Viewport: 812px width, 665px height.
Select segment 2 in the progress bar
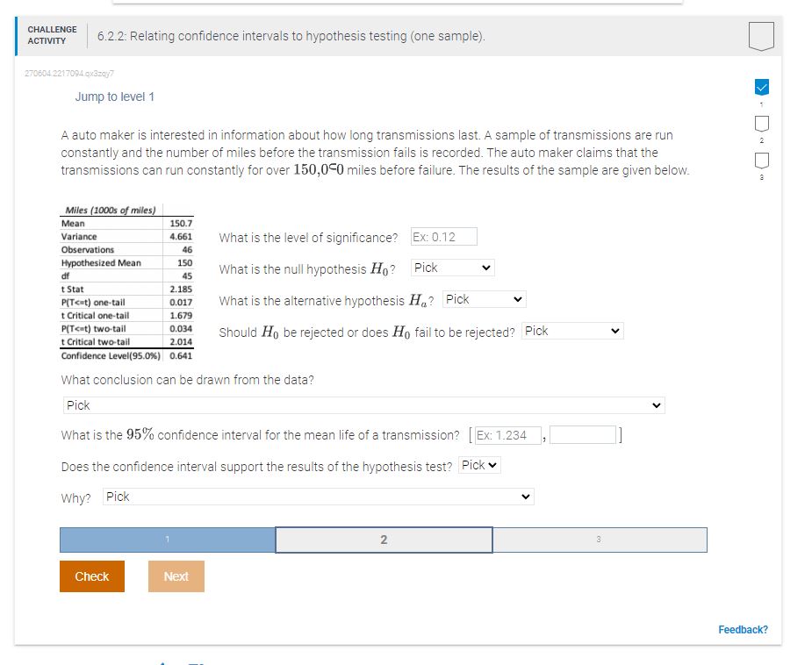click(384, 540)
